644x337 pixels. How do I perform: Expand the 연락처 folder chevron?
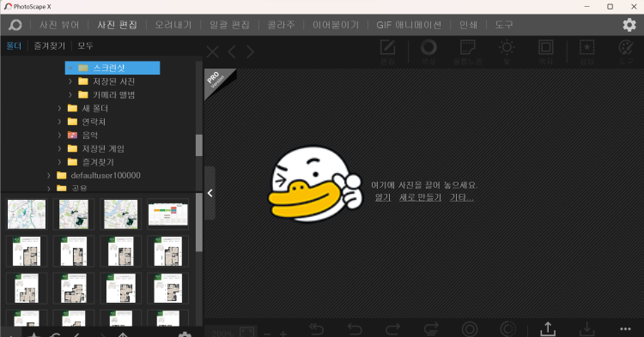(x=59, y=122)
